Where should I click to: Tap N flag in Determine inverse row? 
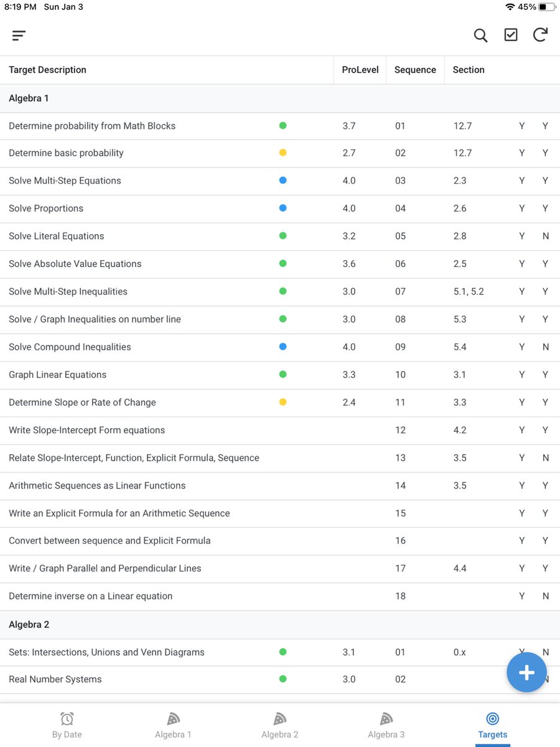click(x=546, y=596)
